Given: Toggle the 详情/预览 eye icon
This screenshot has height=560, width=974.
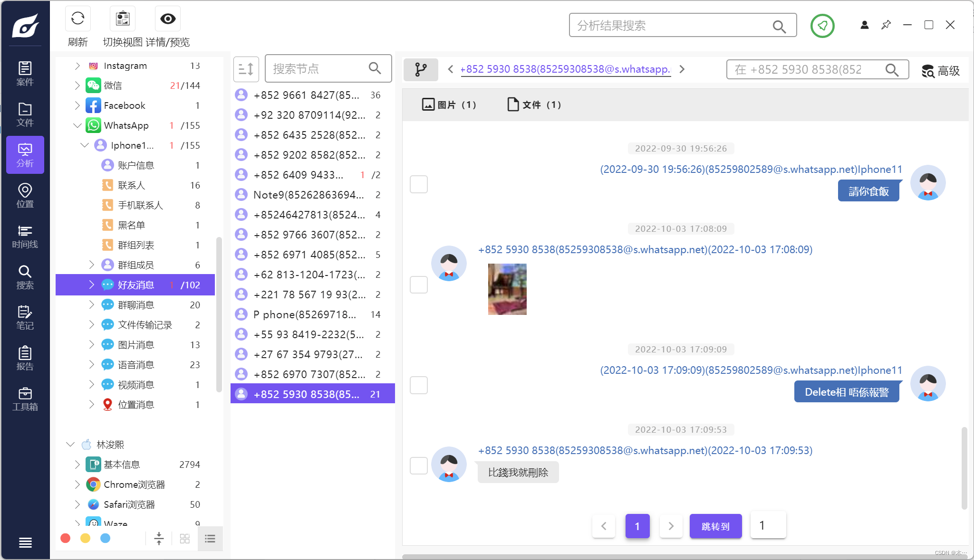Looking at the screenshot, I should click(168, 19).
